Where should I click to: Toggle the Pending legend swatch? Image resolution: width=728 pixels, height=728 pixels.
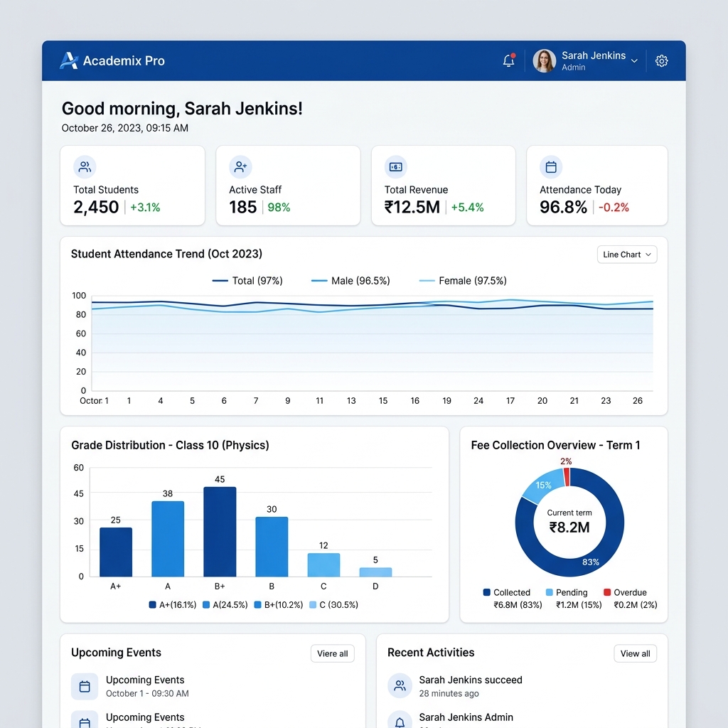click(550, 592)
